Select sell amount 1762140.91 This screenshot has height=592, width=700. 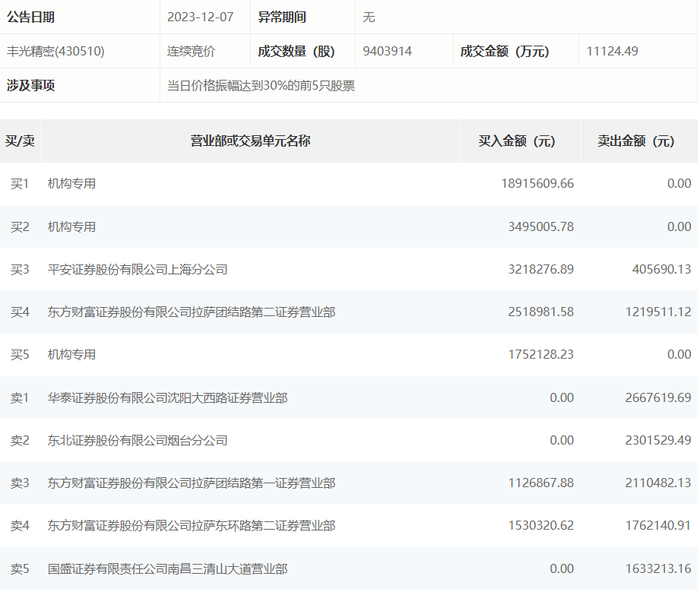(x=658, y=525)
